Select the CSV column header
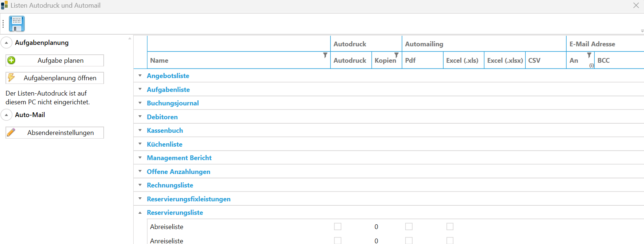Viewport: 644px width, 244px height. point(534,61)
